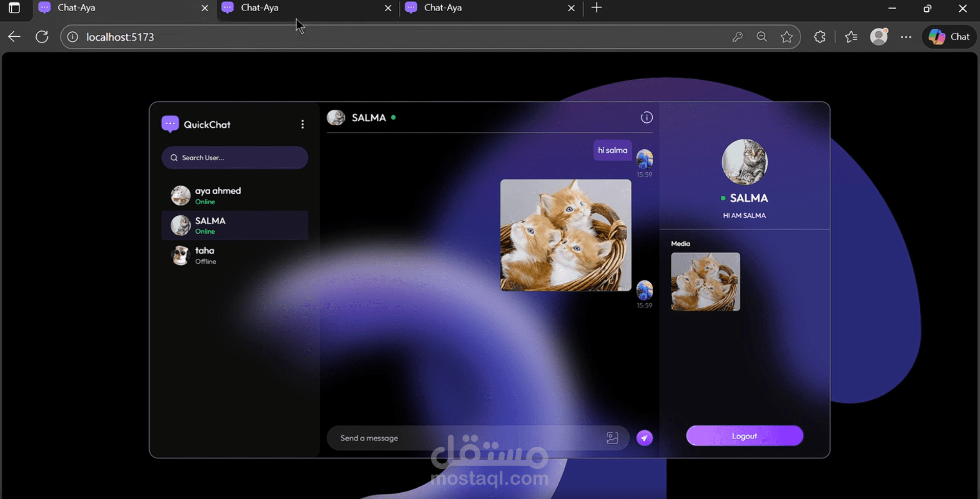Open the password key icon in address bar
The width and height of the screenshot is (980, 499).
point(737,37)
